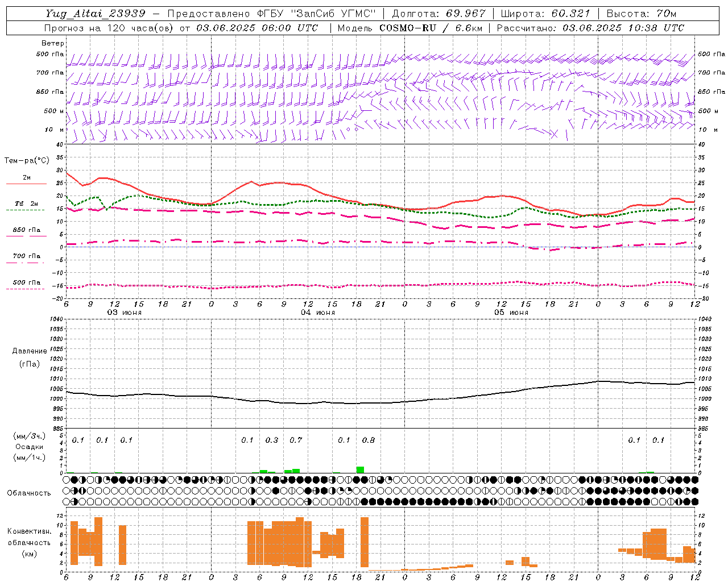Click the 700 гПа legend with dash-dot line

[x=26, y=259]
